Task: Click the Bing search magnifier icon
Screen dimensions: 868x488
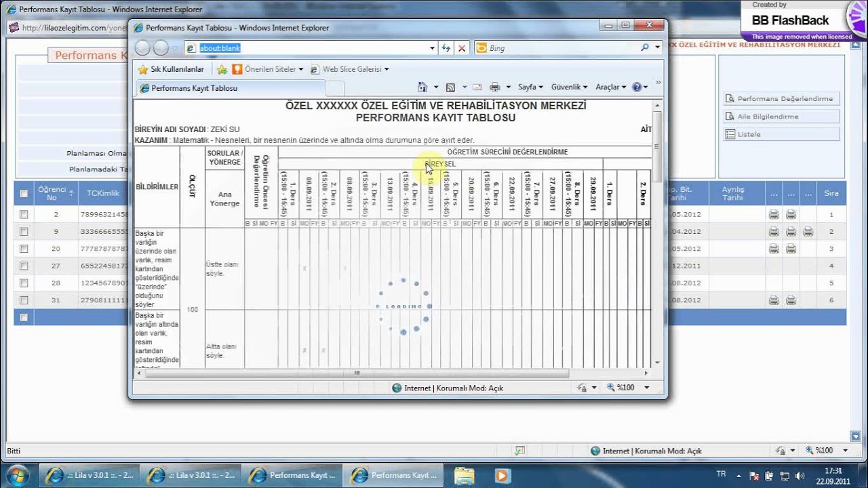Action: tap(645, 48)
